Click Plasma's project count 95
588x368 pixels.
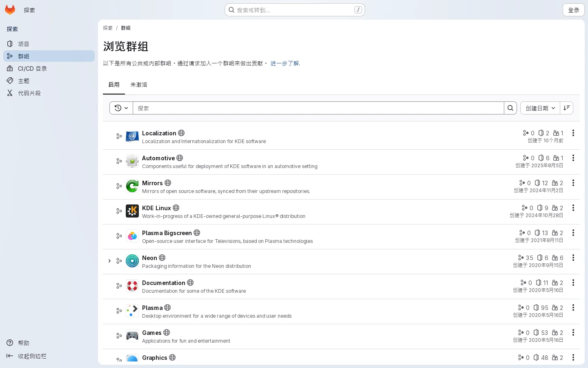541,308
